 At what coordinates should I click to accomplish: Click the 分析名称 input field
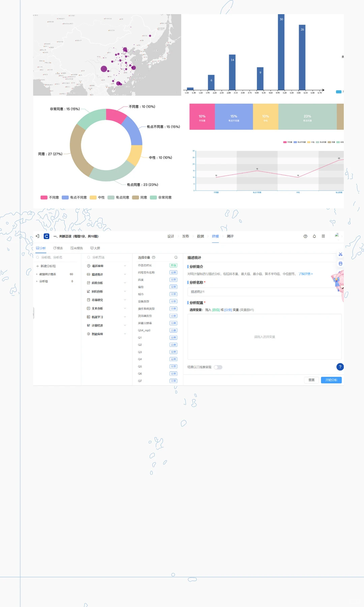click(265, 292)
